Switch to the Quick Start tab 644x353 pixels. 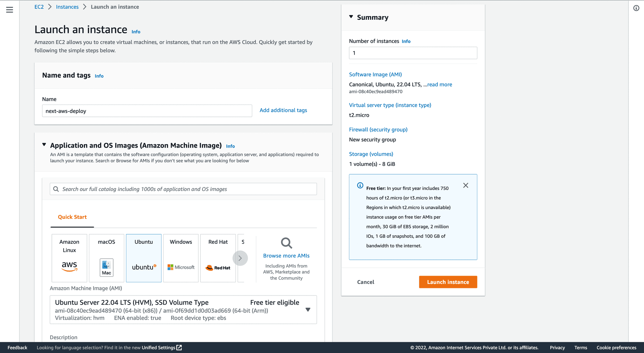click(x=72, y=217)
